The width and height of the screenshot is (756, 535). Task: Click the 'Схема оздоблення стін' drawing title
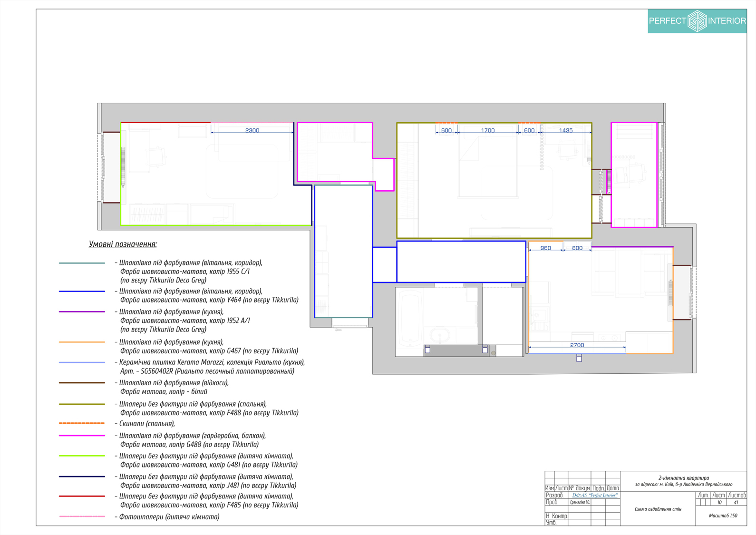(x=658, y=509)
